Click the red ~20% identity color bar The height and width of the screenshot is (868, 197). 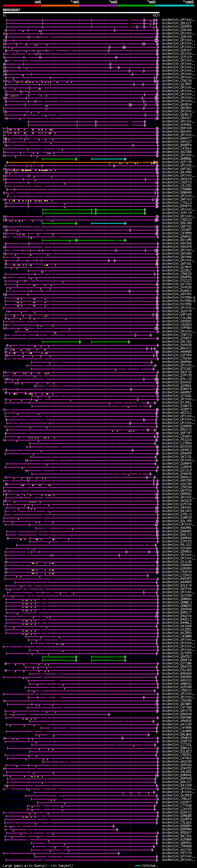pos(22,6)
